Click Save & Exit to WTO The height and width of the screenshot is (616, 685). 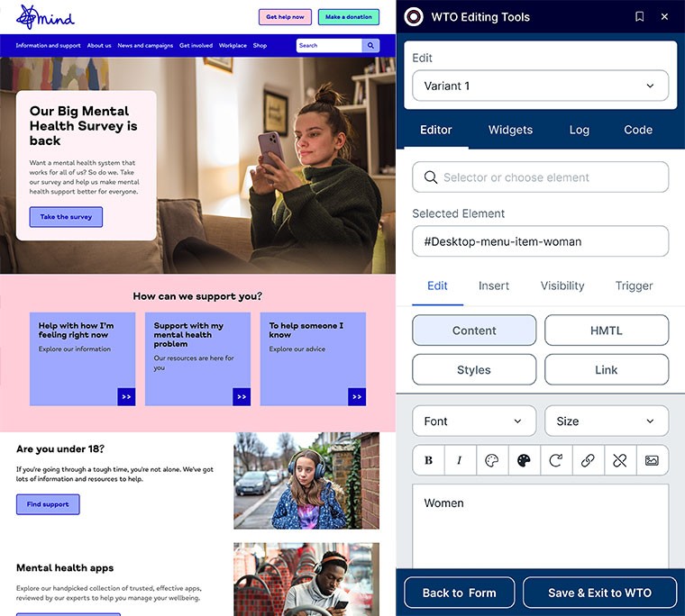[x=599, y=593]
